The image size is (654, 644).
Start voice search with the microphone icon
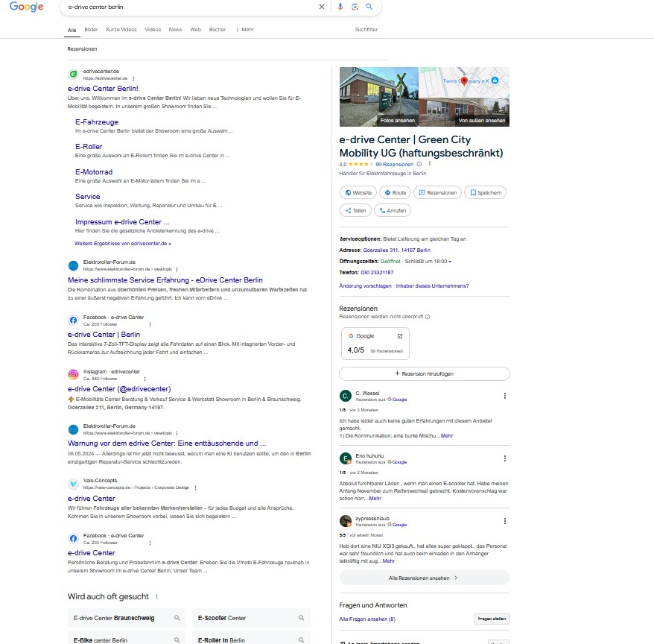[x=340, y=7]
